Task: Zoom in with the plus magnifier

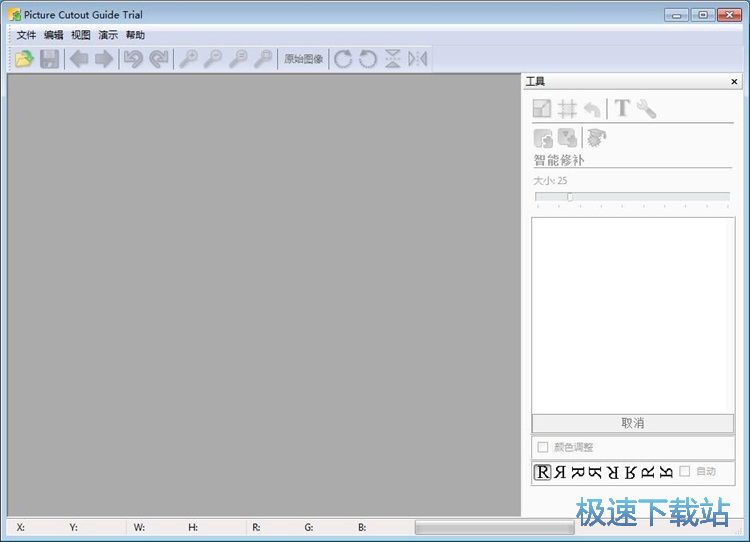Action: [x=188, y=59]
